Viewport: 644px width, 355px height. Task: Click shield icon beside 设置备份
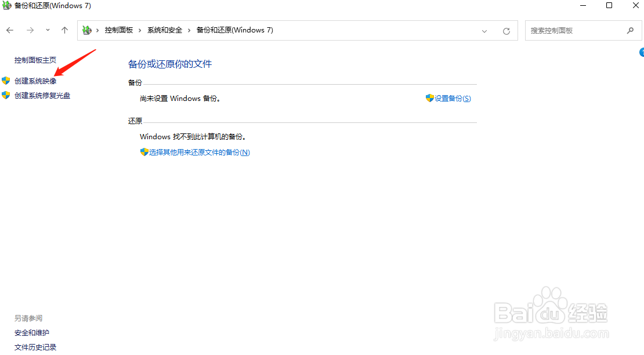point(429,98)
